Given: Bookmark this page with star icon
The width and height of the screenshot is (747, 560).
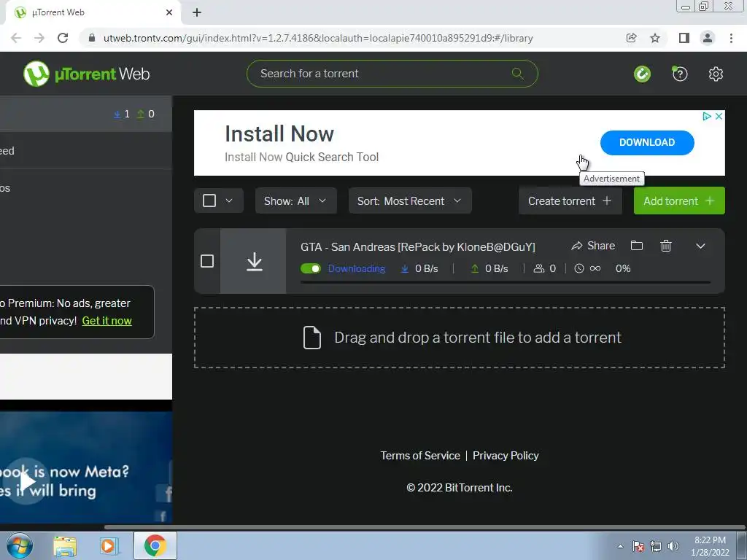Looking at the screenshot, I should (x=655, y=38).
